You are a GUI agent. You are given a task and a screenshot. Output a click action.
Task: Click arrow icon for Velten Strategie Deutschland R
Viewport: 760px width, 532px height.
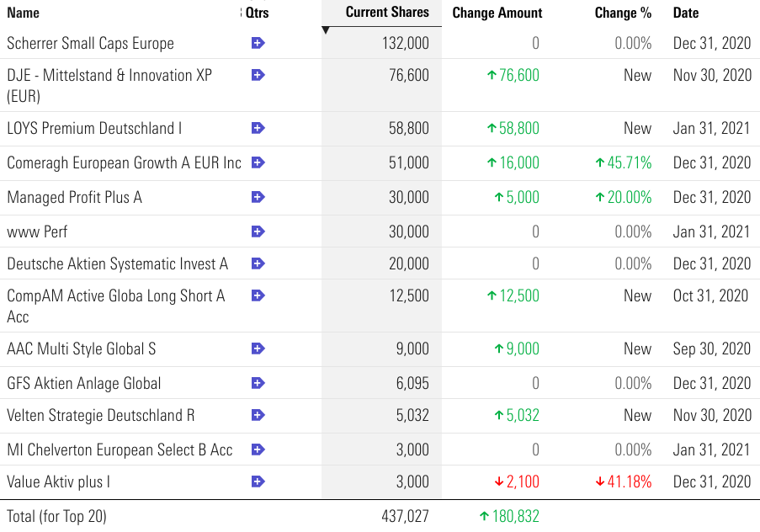[258, 415]
